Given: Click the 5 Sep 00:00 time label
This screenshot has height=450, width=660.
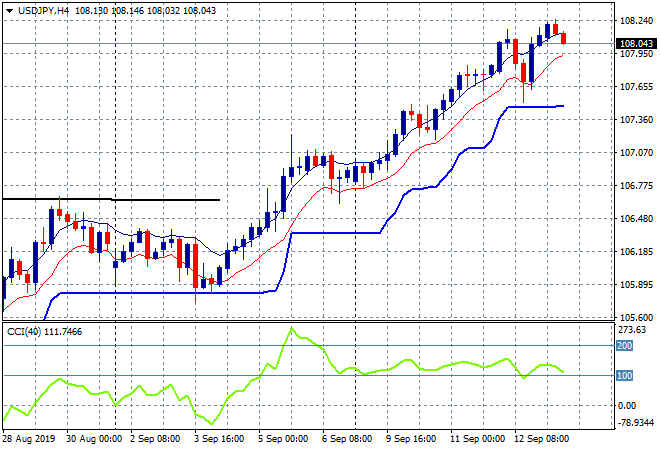Looking at the screenshot, I should click(x=283, y=439).
